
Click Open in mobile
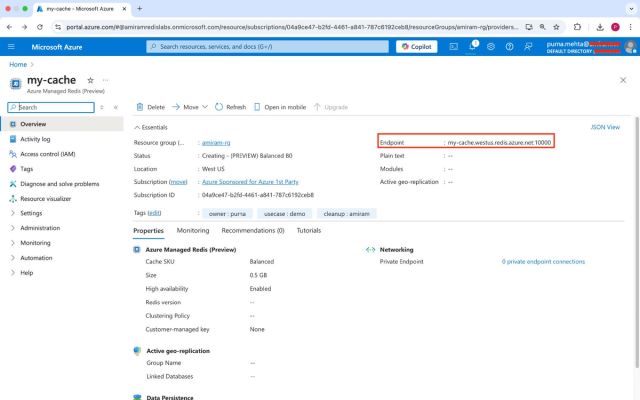[280, 107]
